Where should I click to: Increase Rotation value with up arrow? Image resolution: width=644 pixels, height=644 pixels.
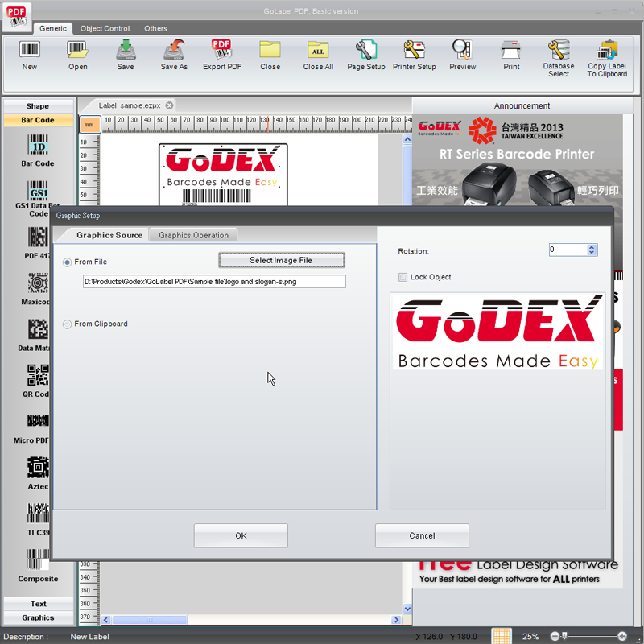pos(592,247)
